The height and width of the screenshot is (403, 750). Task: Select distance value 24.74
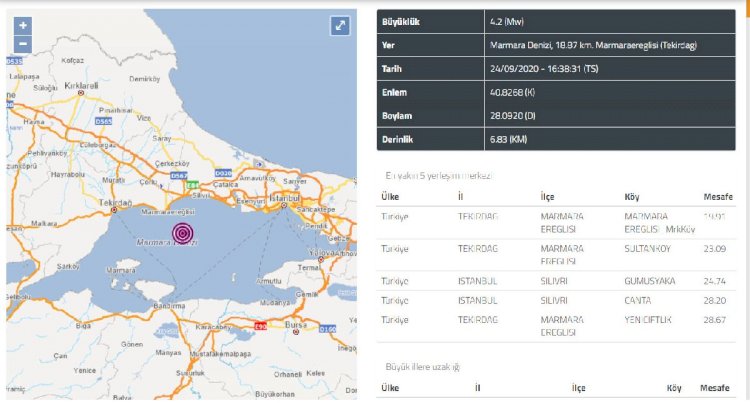click(715, 281)
